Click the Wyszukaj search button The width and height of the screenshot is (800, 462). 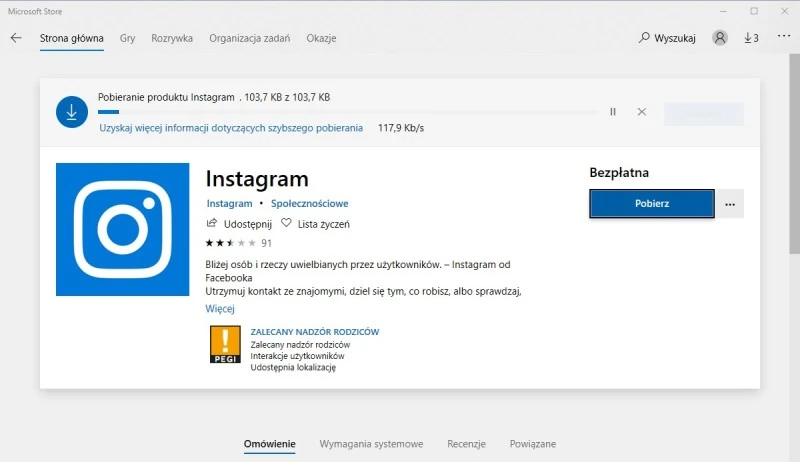pyautogui.click(x=667, y=38)
